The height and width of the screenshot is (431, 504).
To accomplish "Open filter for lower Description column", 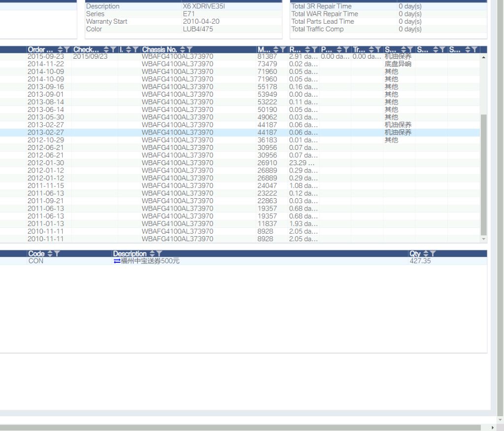I will point(159,253).
